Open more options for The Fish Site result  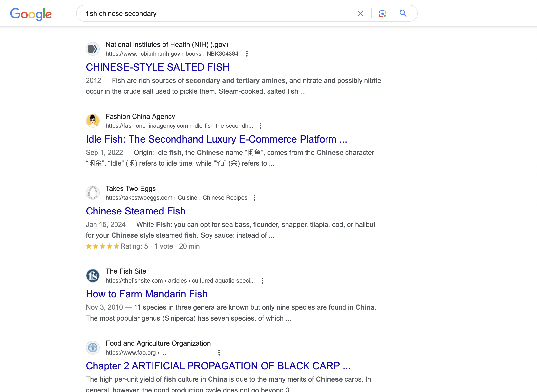coord(263,281)
